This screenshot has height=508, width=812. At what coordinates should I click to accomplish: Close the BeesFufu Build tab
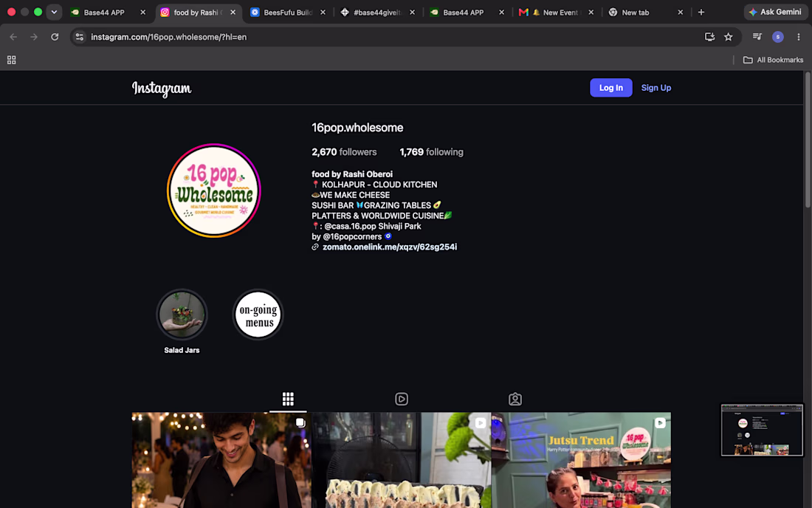(323, 12)
